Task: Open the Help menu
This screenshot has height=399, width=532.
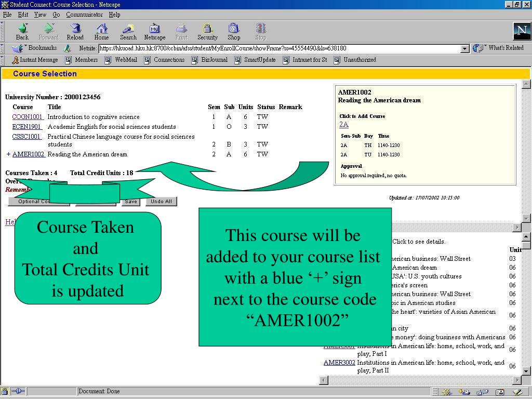Action: 114,15
